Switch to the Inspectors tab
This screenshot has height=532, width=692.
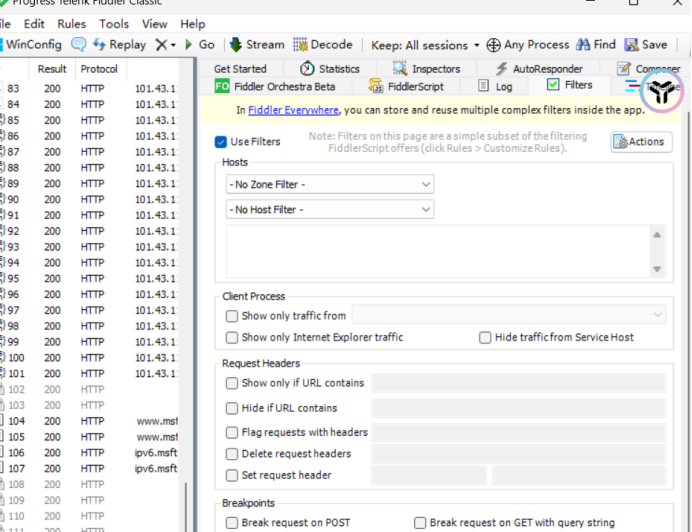pyautogui.click(x=426, y=69)
